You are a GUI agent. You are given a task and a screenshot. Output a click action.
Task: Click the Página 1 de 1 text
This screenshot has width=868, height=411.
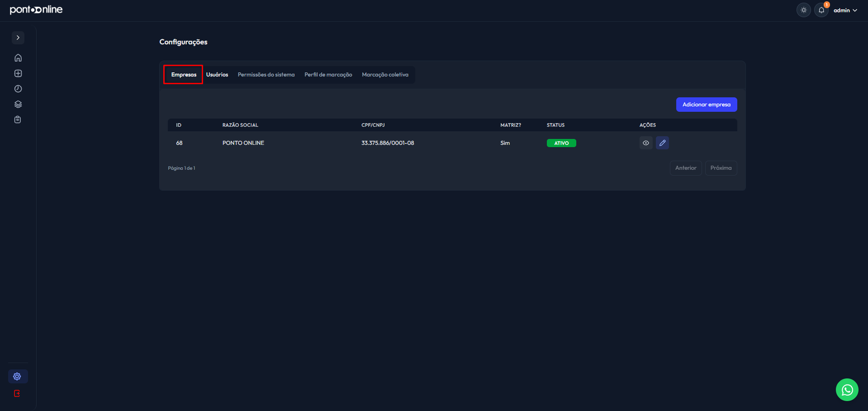(x=182, y=168)
